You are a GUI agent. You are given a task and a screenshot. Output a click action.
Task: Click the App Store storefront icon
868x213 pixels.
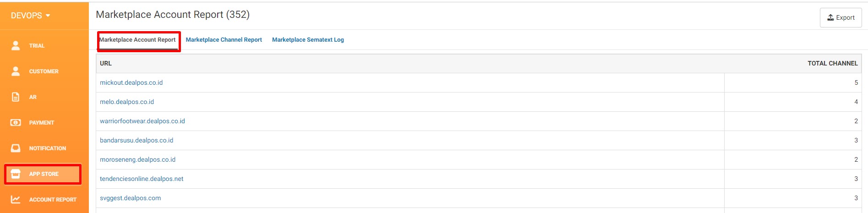[x=16, y=174]
